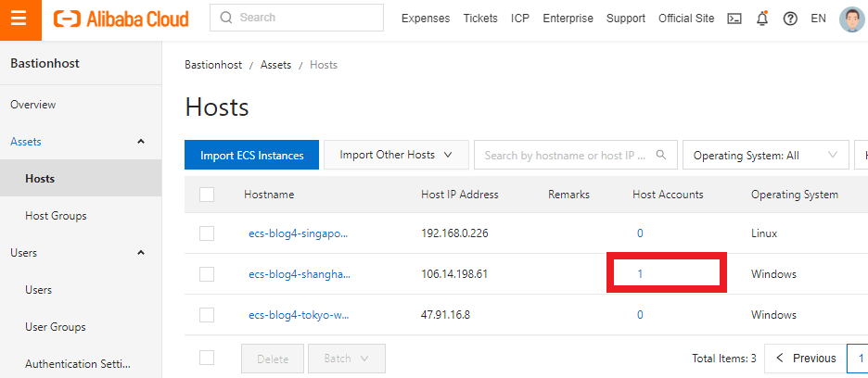Open the Cloud Shell terminal icon
Viewport: 868px width, 378px height.
[734, 19]
